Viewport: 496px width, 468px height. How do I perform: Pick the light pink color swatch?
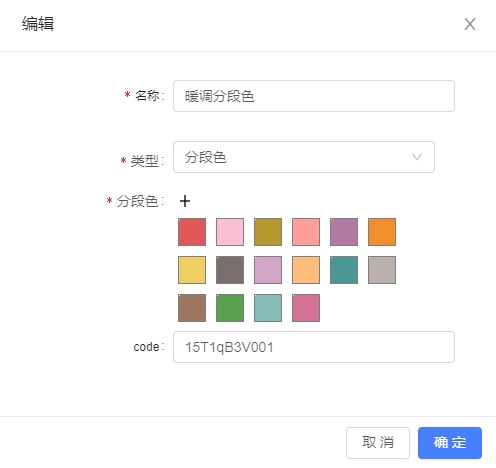pos(230,232)
